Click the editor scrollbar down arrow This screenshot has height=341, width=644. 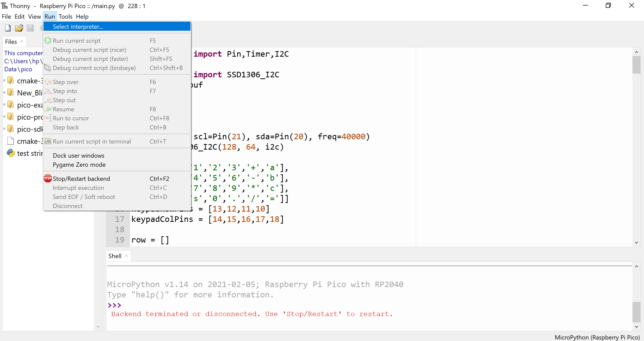[x=636, y=243]
